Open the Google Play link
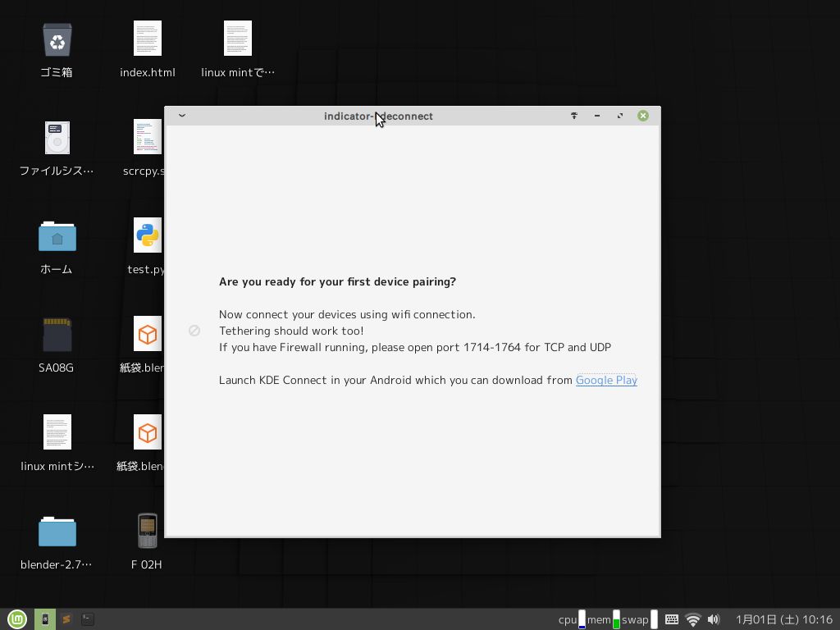The height and width of the screenshot is (630, 840). pos(606,380)
